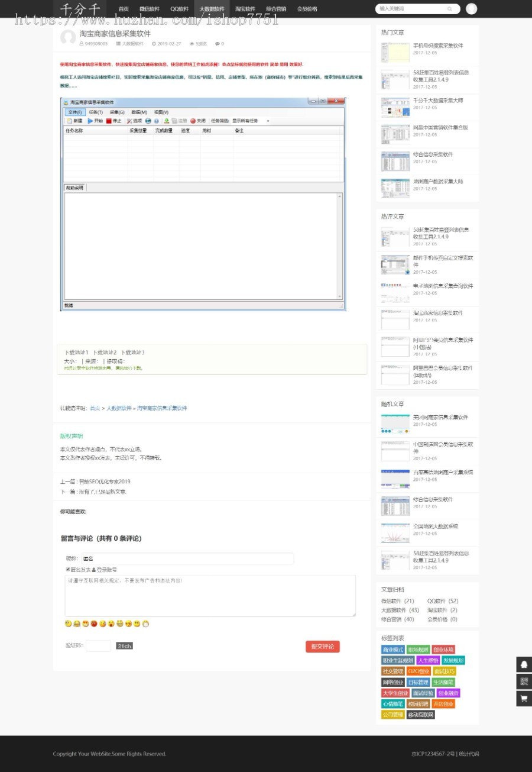Image resolution: width=532 pixels, height=772 pixels.
Task: Click the 发展规划 teal tag
Action: (x=453, y=660)
